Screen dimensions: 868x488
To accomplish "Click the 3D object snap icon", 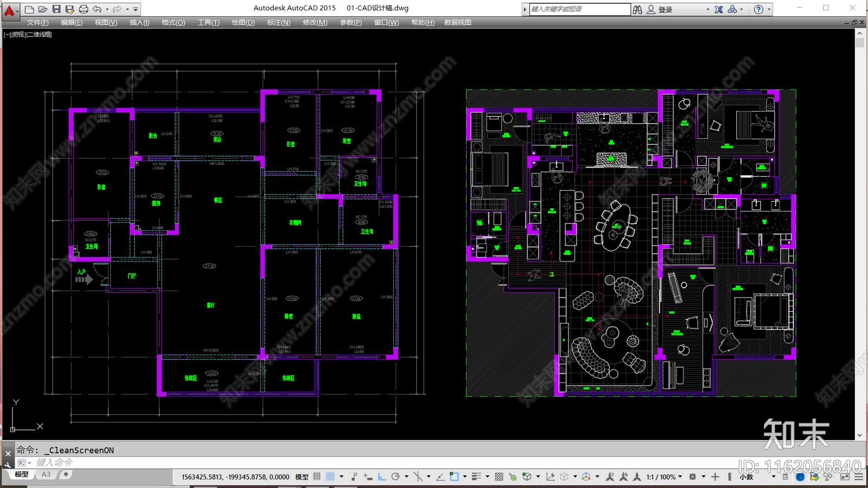I will (527, 477).
